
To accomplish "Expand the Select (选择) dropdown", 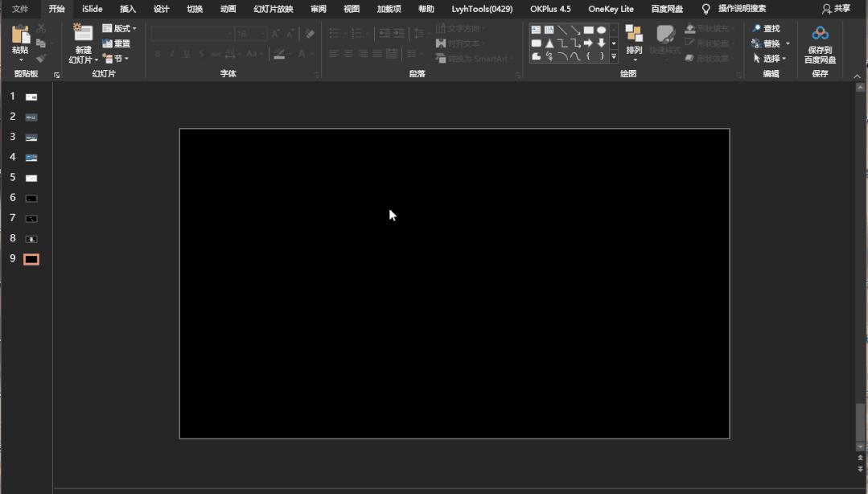I will (770, 59).
